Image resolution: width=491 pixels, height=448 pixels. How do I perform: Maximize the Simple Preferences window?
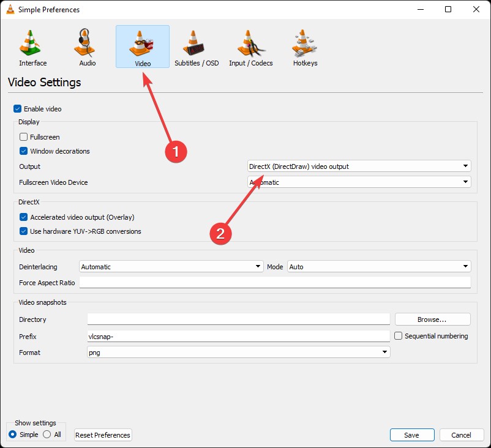[x=448, y=9]
